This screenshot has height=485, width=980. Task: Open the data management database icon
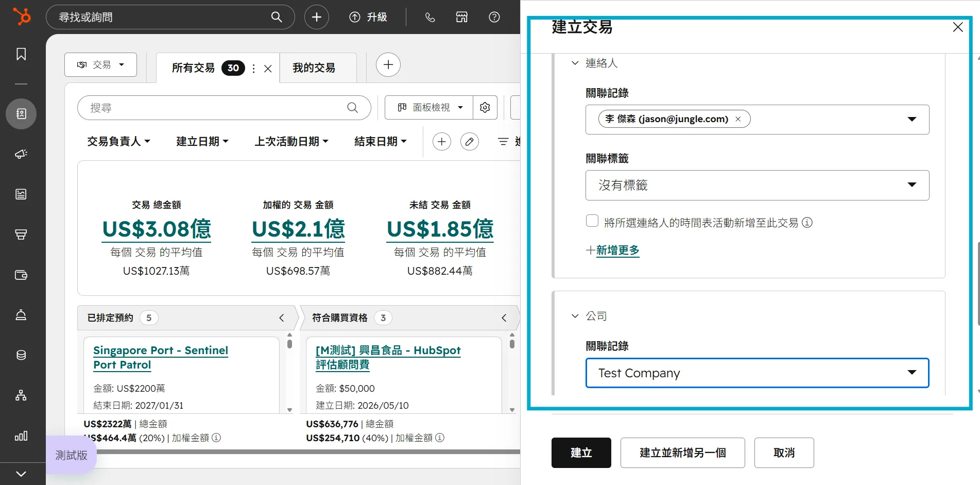pyautogui.click(x=21, y=355)
